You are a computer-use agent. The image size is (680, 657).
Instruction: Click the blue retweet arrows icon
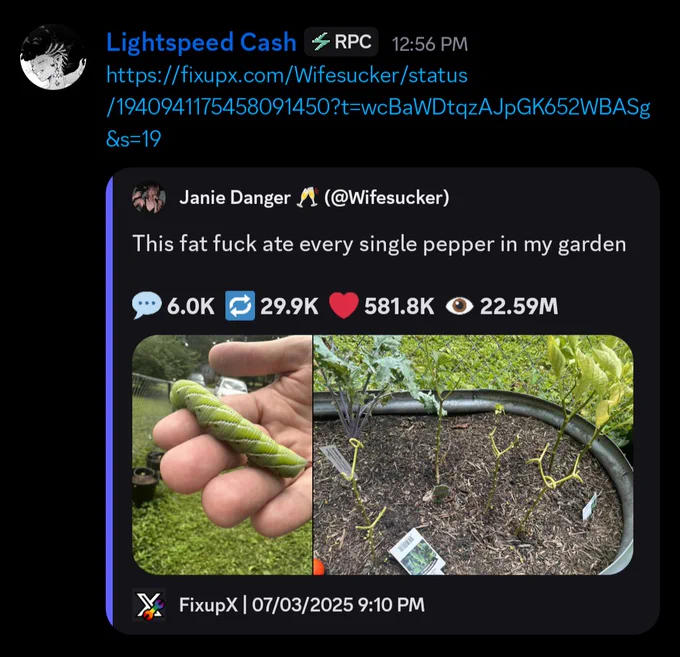tap(240, 306)
